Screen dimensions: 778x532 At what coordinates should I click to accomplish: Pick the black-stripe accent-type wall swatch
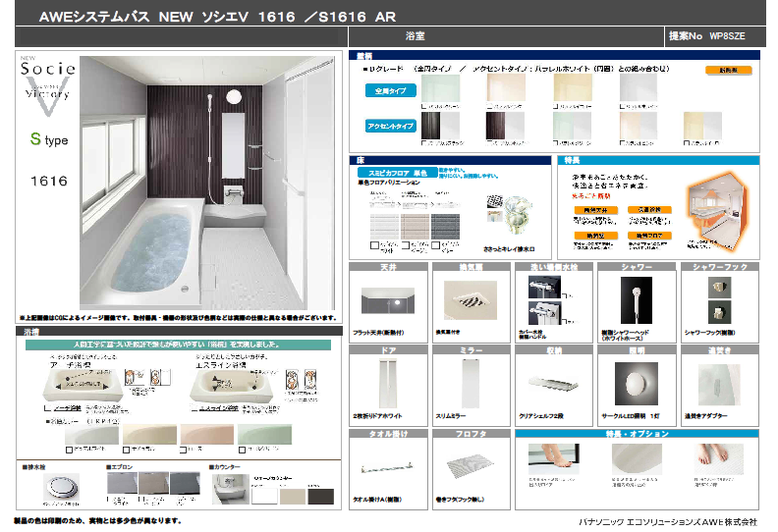point(440,126)
